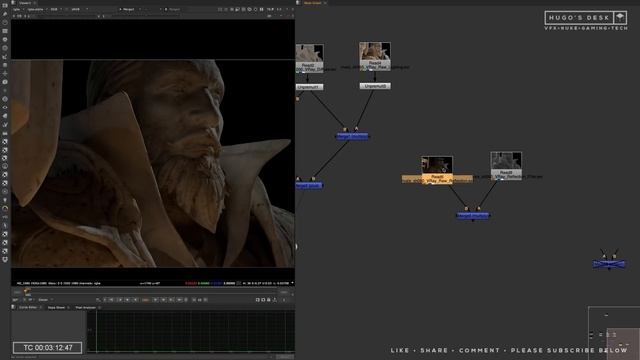
Task: Open the TF frame range dropdown
Action: pyautogui.click(x=30, y=300)
